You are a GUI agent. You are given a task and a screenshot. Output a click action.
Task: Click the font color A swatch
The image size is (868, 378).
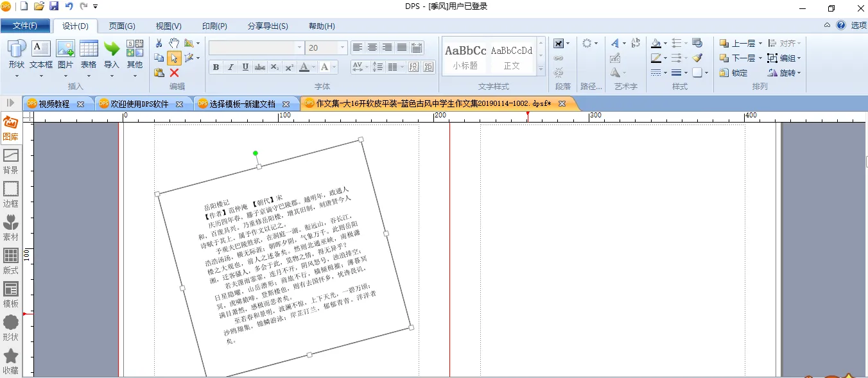(x=304, y=67)
